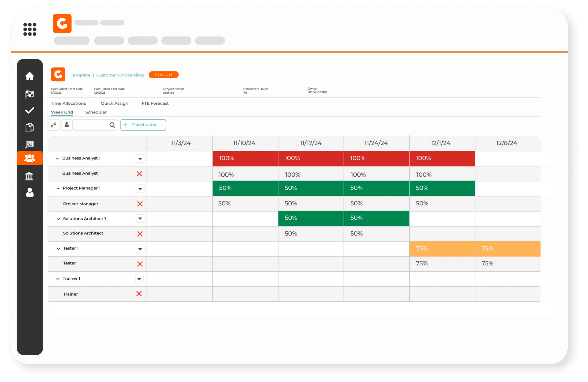The image size is (588, 382).
Task: Click Project Manager 50% cell under 11/10/24
Action: click(245, 204)
